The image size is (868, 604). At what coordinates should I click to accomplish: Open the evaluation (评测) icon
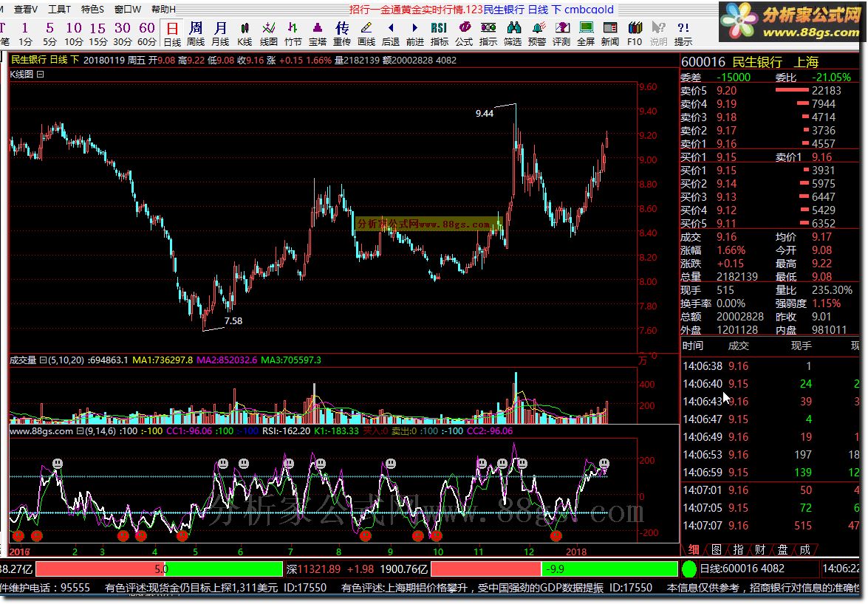(561, 33)
